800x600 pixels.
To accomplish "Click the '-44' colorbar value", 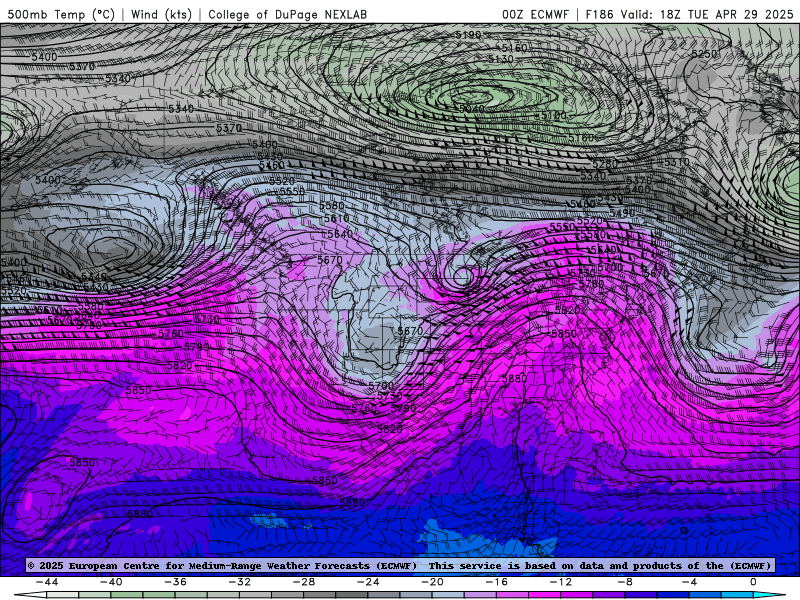I will pos(46,582).
